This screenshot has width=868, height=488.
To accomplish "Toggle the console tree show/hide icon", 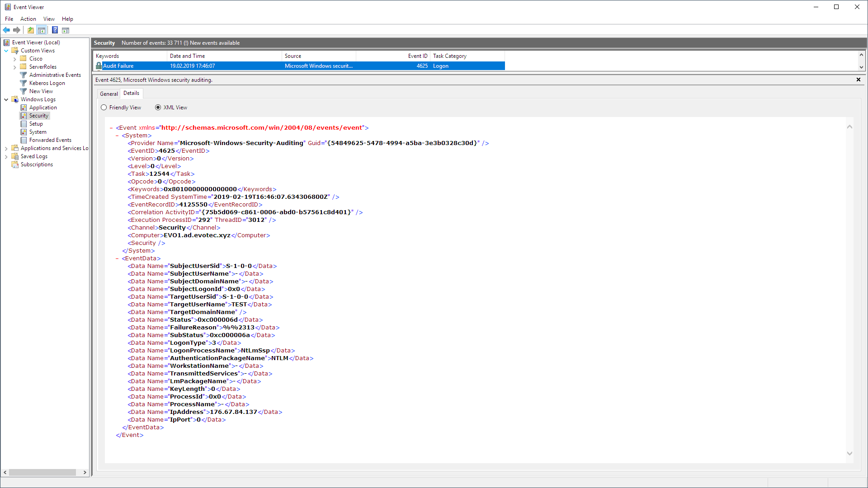I will click(42, 30).
